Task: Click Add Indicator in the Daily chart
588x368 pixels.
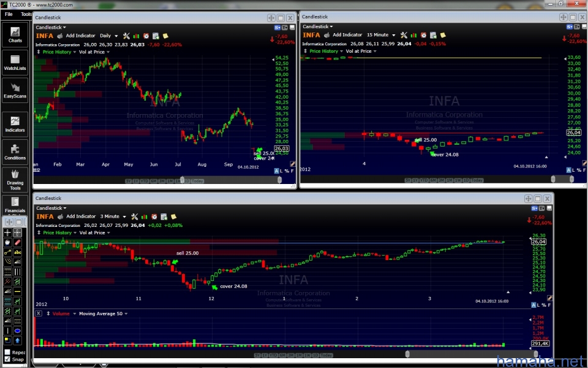Action: click(x=80, y=36)
